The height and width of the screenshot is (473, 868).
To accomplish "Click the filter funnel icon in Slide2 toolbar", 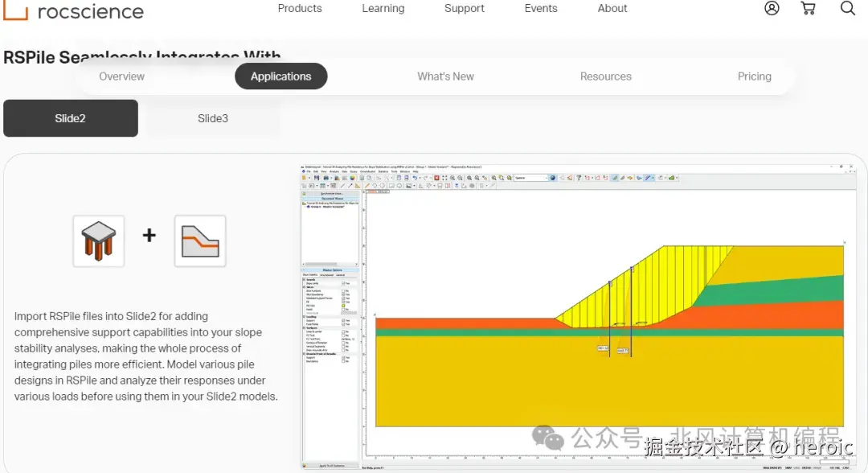I will [579, 178].
